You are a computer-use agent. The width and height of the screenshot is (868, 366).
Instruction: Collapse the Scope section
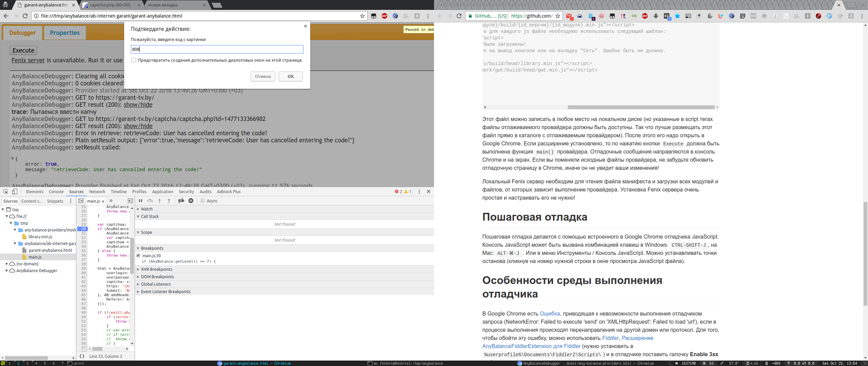[138, 232]
